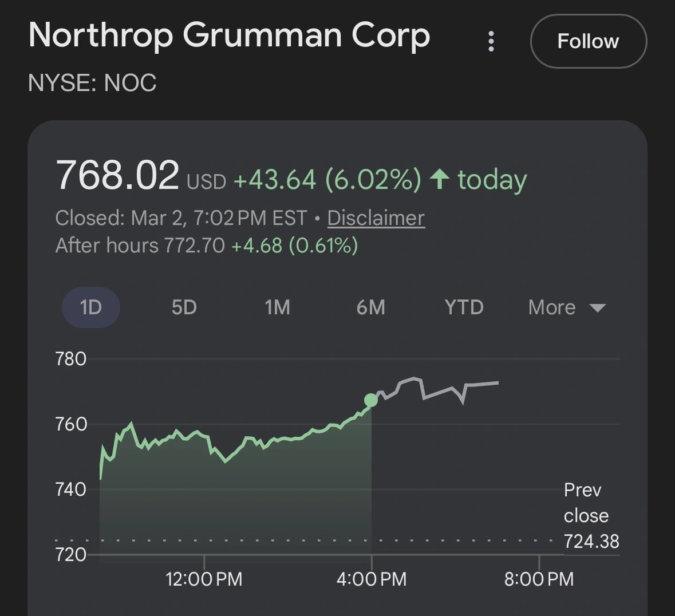Click the NYSE: NOC ticker label
Viewport: 675px width, 616px height.
(92, 84)
